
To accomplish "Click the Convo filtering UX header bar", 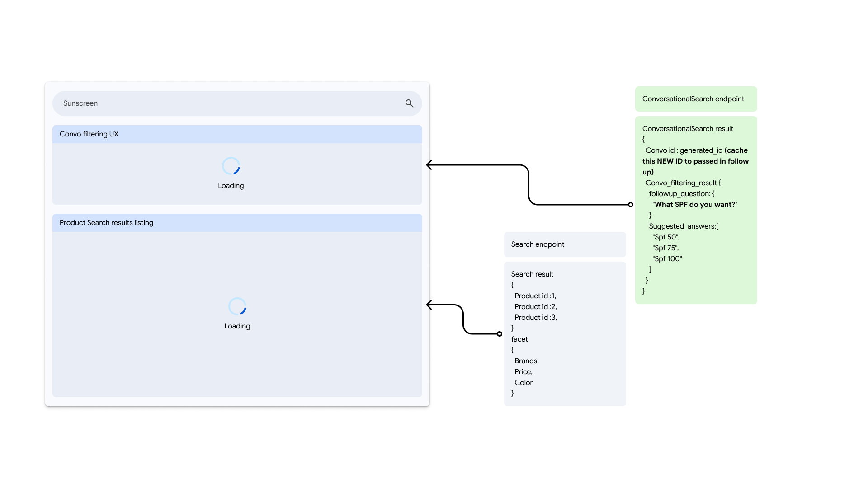I will click(237, 134).
